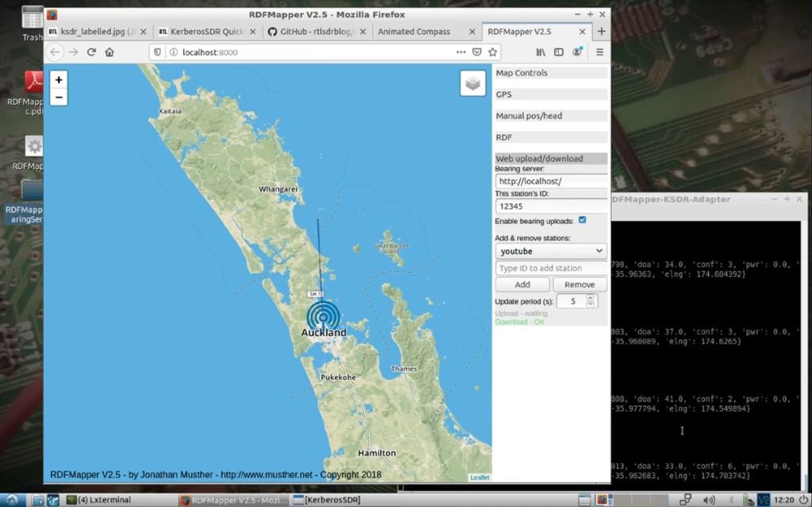Click the Thames label on map
812x507 pixels.
point(404,369)
